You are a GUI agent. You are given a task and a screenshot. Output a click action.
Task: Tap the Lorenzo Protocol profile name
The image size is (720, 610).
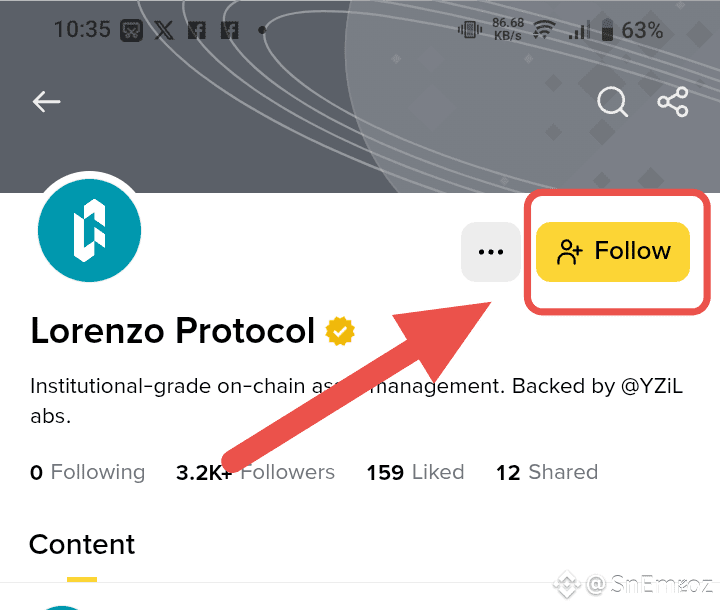[x=172, y=331]
